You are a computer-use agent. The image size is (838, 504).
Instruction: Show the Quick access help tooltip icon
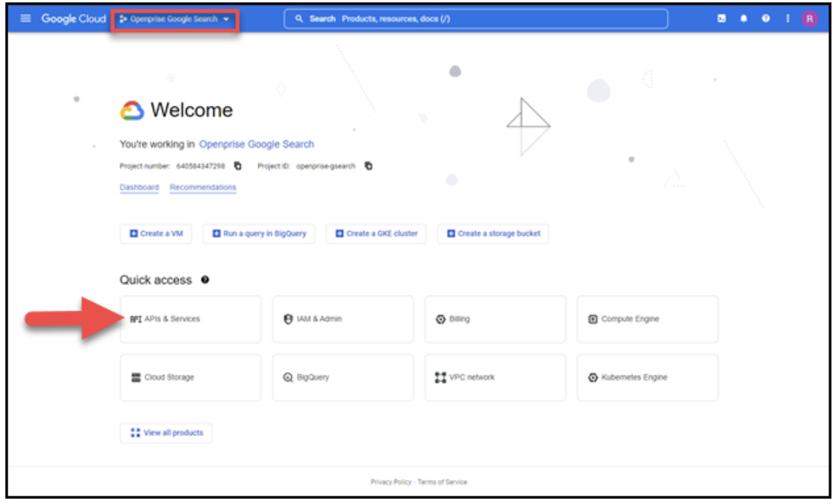pos(205,279)
